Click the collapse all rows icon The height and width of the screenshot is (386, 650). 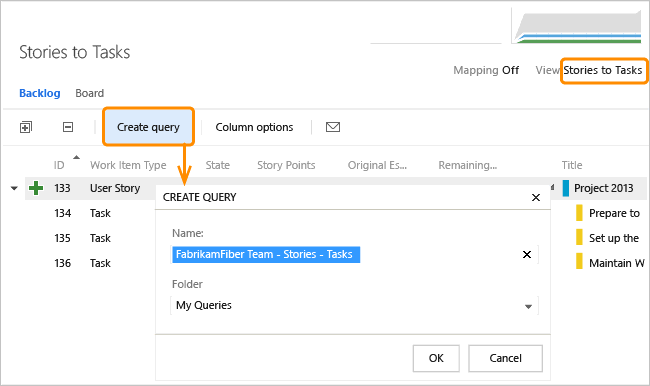pos(68,127)
